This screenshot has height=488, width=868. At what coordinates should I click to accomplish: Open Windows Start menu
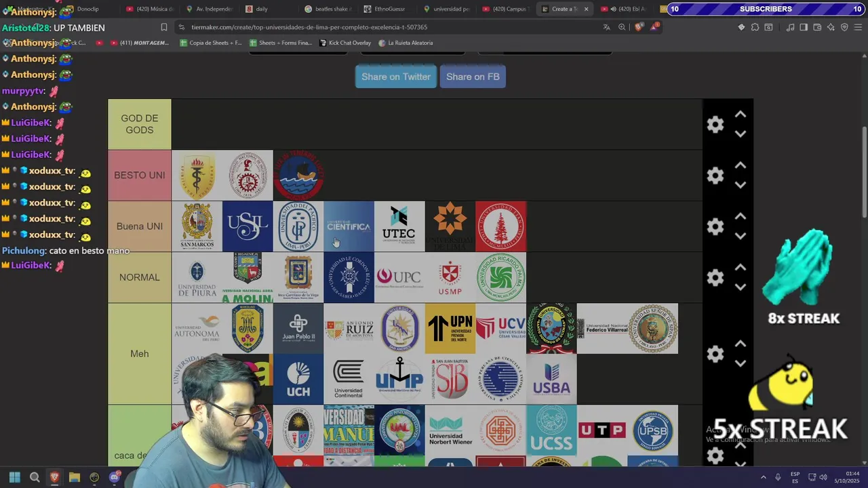15,478
